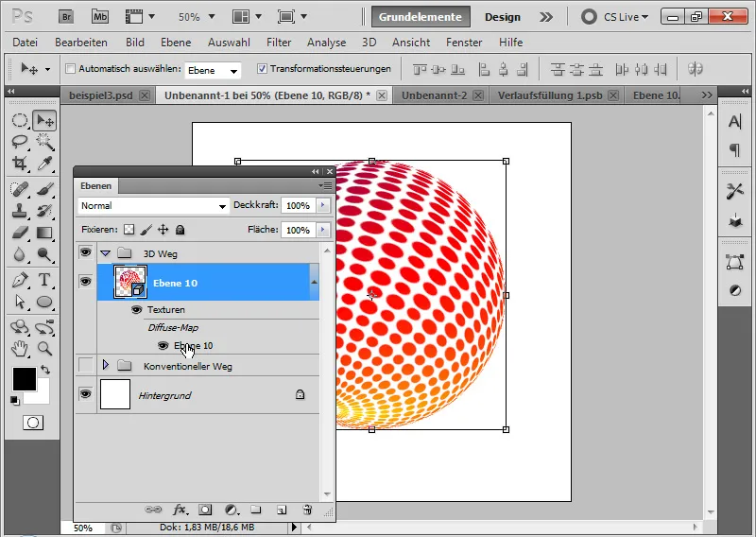
Task: Select the Eyedropper tool
Action: pyautogui.click(x=44, y=164)
